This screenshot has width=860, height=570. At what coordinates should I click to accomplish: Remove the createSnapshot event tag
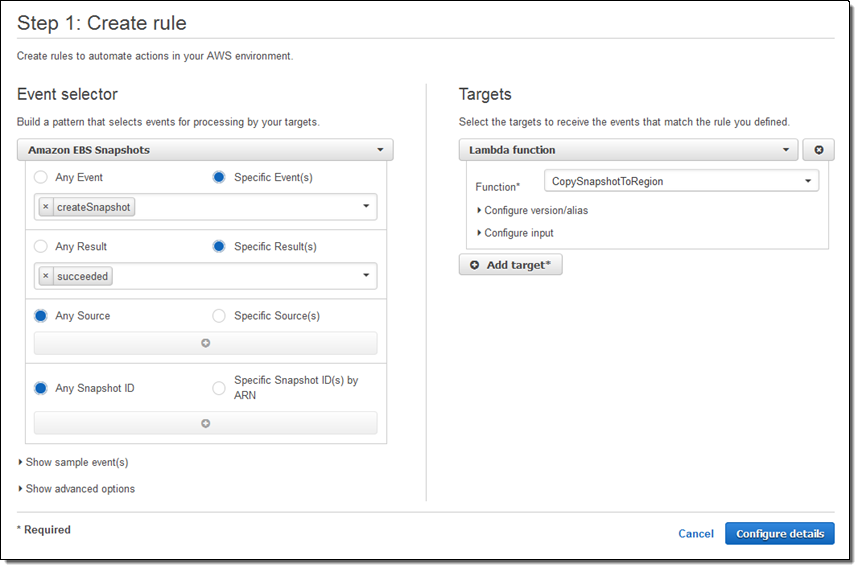coord(46,207)
